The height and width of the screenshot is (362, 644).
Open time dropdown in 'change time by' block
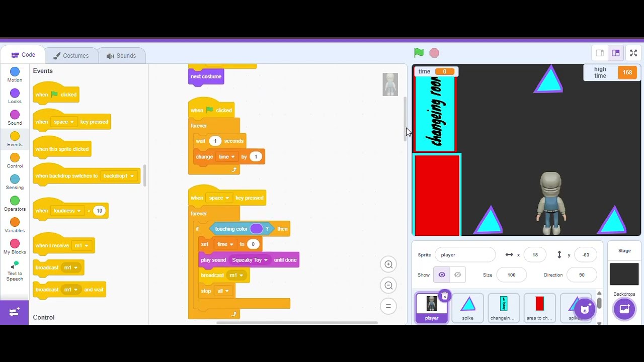[226, 157]
